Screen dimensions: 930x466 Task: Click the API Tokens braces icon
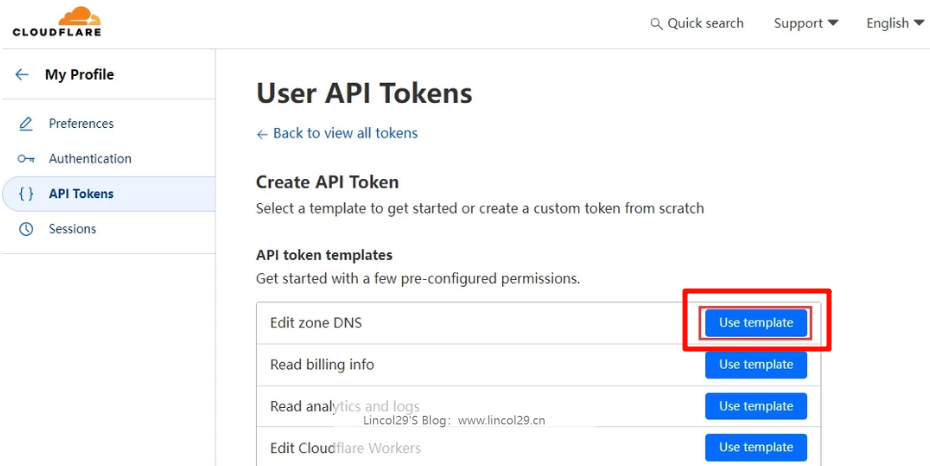point(26,194)
